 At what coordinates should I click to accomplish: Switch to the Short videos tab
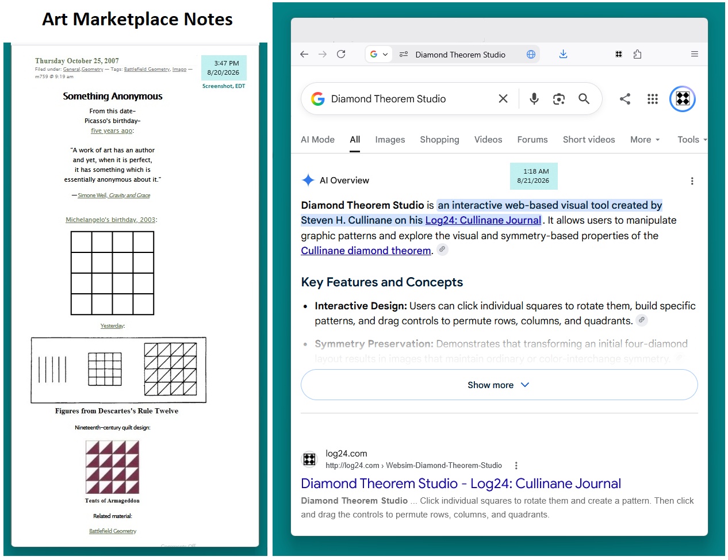[x=589, y=140]
